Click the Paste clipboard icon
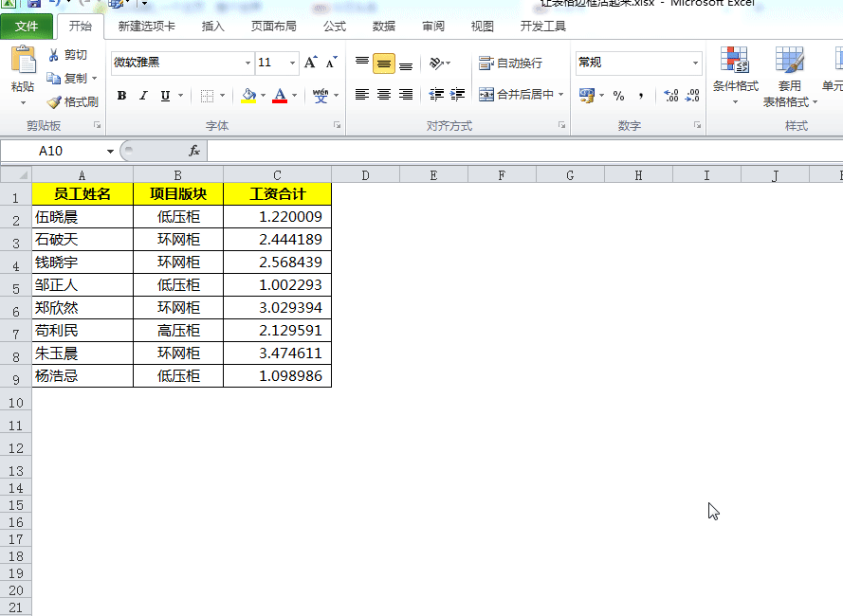843x616 pixels. 23,61
